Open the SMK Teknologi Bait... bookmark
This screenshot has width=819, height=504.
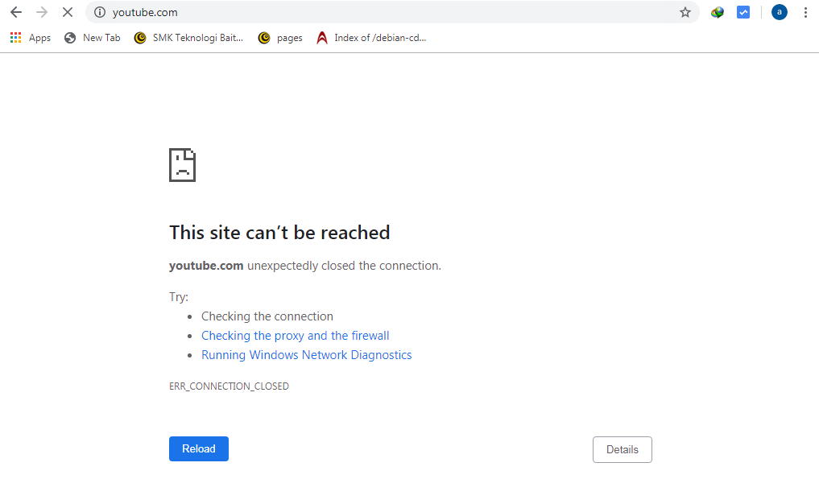(188, 38)
